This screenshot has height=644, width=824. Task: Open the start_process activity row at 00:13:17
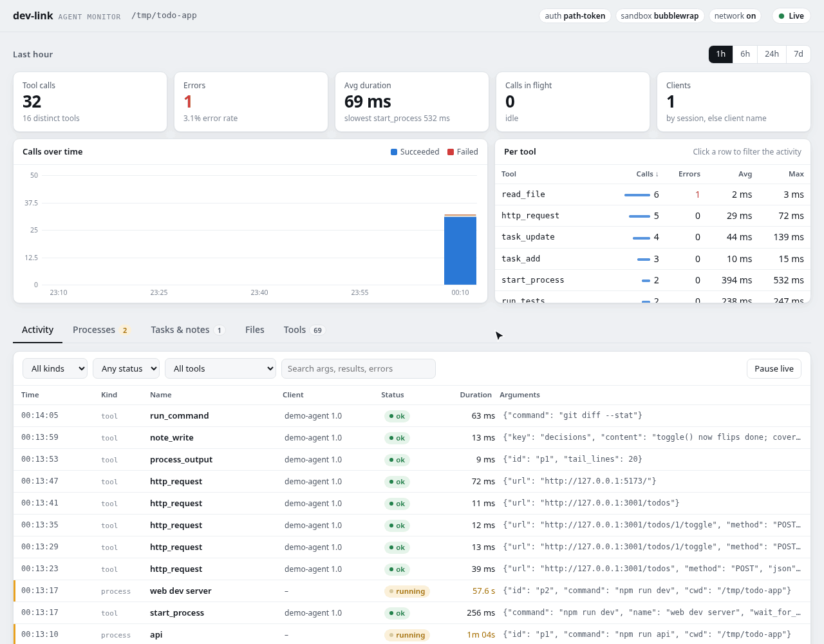click(412, 613)
